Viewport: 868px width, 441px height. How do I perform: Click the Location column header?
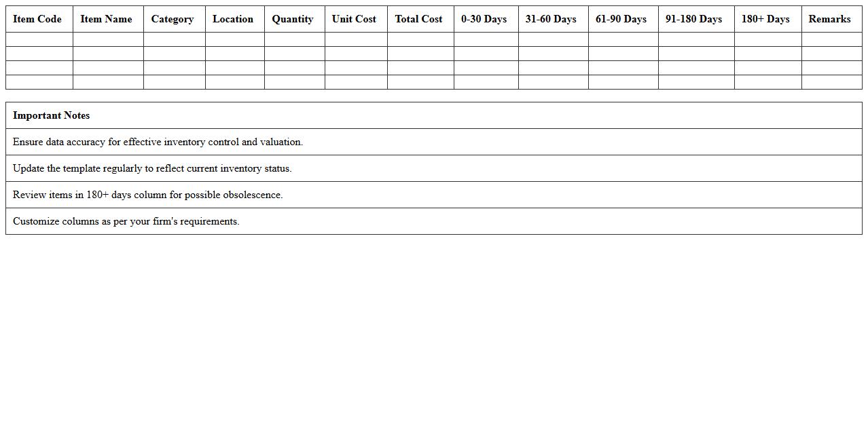click(x=233, y=19)
